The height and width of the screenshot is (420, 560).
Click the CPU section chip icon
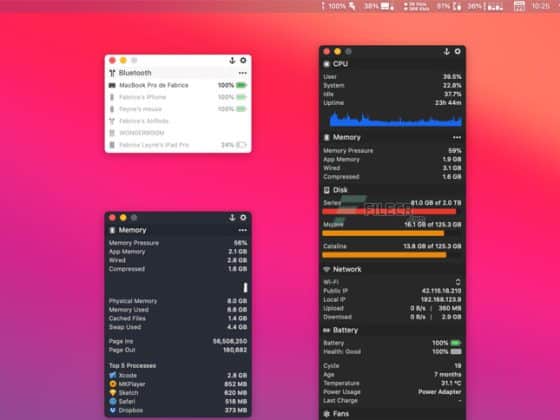(326, 64)
